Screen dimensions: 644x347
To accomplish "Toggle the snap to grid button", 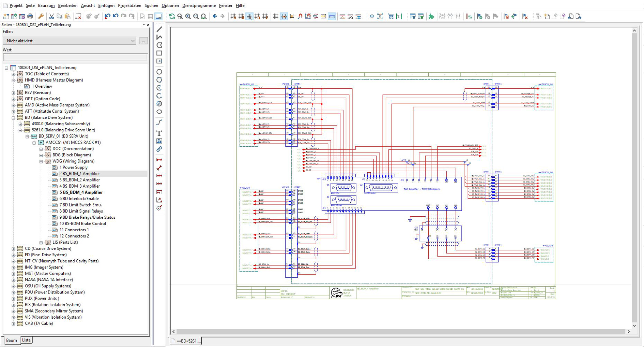I will (284, 16).
